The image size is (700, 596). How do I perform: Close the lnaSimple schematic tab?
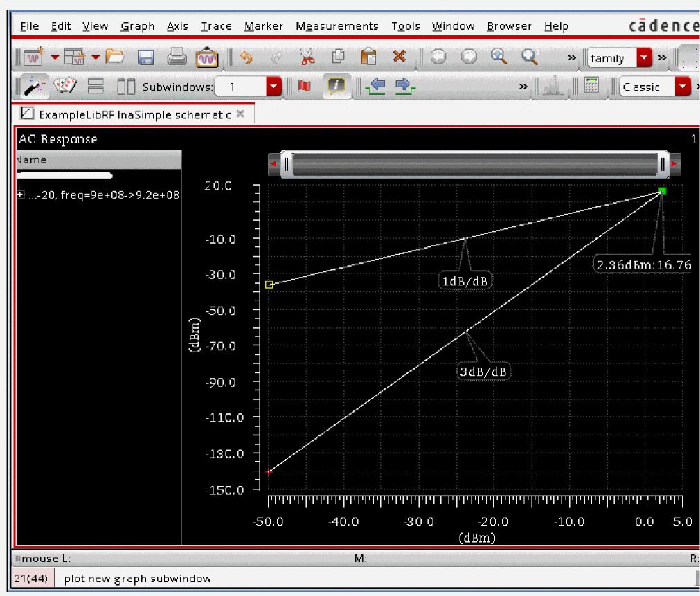(240, 114)
